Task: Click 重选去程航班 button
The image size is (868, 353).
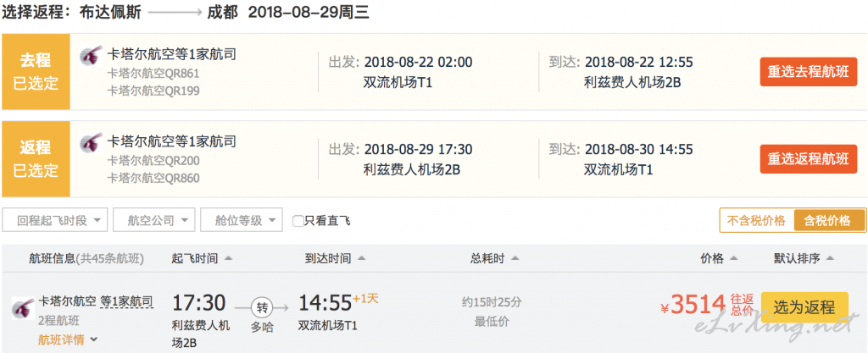Action: (808, 72)
